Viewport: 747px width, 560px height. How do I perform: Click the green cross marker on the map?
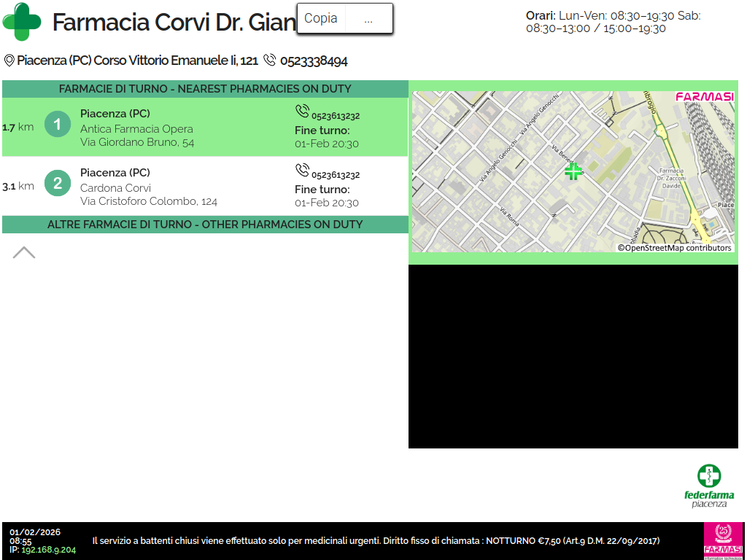[x=573, y=171]
